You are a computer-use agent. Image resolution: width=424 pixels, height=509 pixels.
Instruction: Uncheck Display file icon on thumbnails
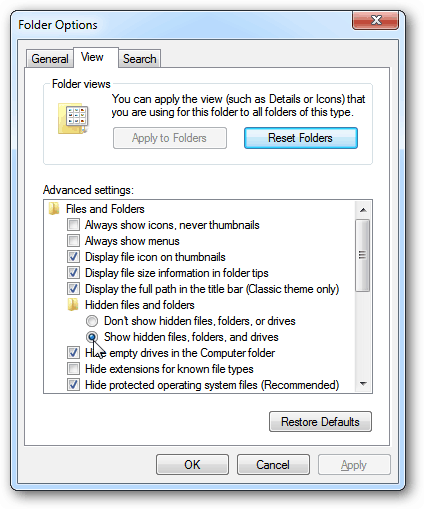tap(73, 257)
